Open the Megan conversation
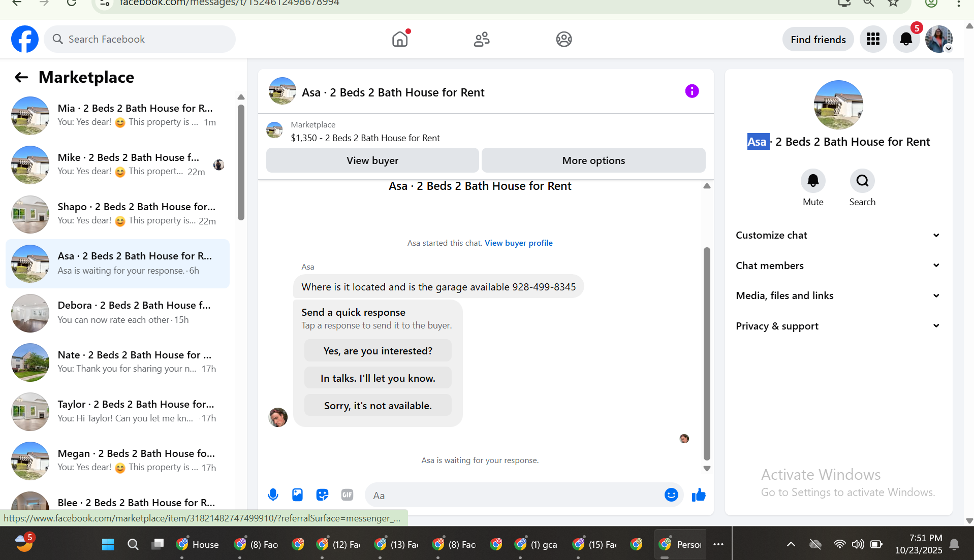974x560 pixels. (117, 461)
